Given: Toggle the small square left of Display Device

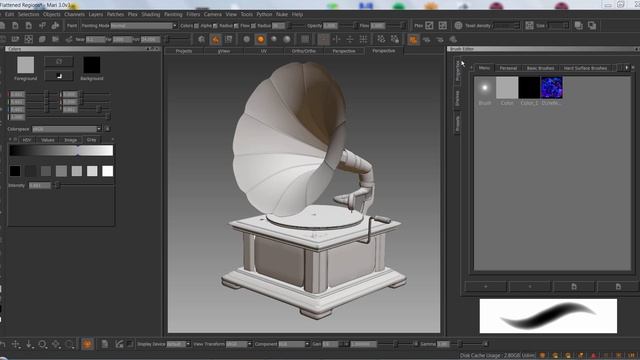Looking at the screenshot, I should pos(130,344).
